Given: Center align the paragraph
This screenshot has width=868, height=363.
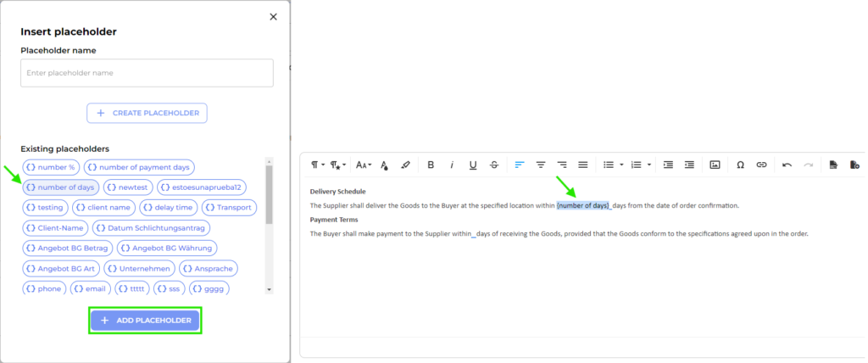Looking at the screenshot, I should (540, 165).
